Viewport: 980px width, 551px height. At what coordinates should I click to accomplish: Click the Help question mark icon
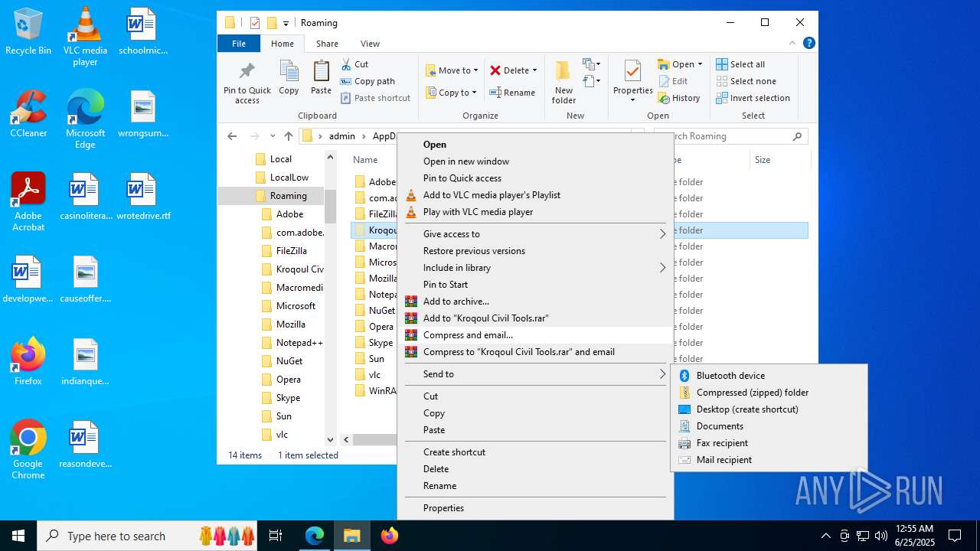click(808, 44)
